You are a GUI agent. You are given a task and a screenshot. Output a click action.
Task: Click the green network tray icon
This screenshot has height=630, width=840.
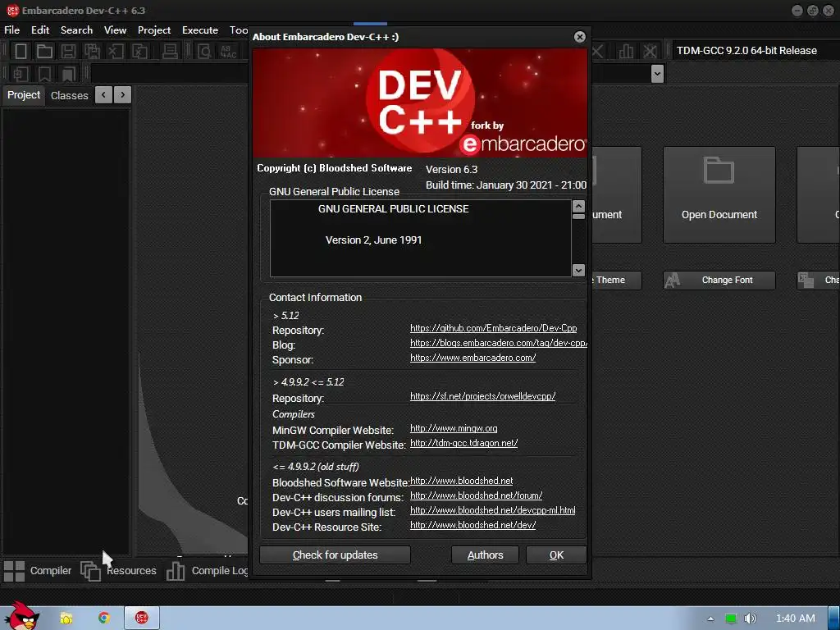(730, 619)
